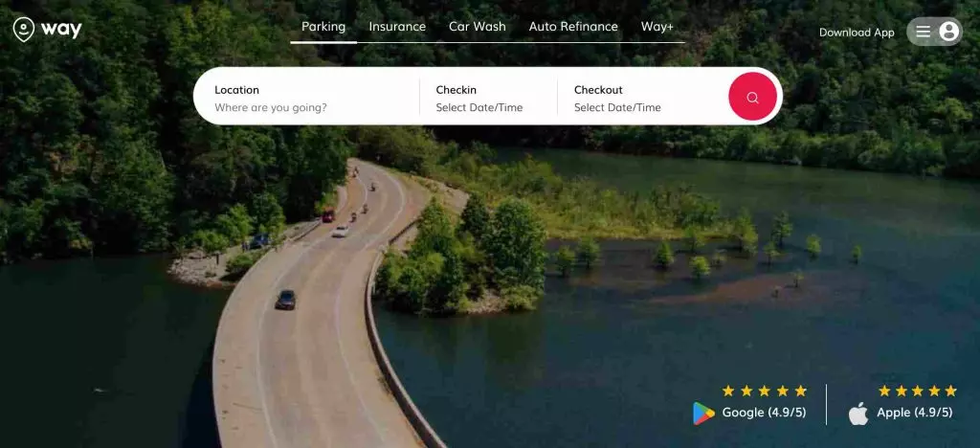Viewport: 980px width, 448px height.
Task: Click the Google (4.9/5) rating text
Action: pyautogui.click(x=764, y=413)
